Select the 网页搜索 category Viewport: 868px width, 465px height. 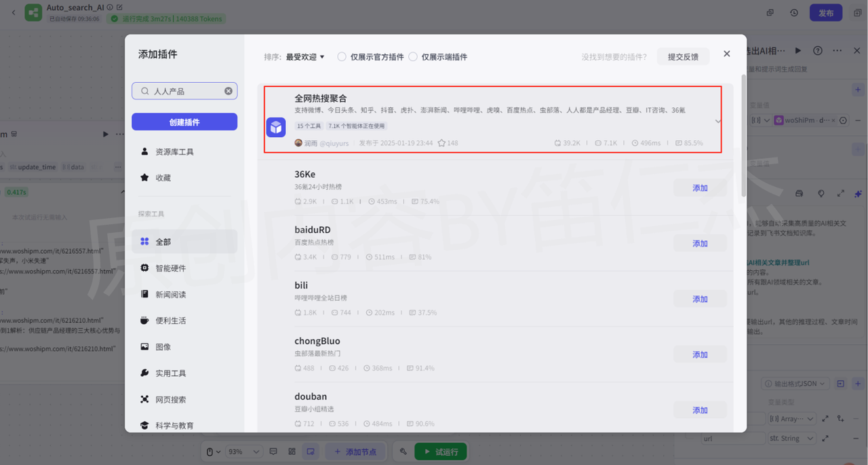pyautogui.click(x=184, y=400)
